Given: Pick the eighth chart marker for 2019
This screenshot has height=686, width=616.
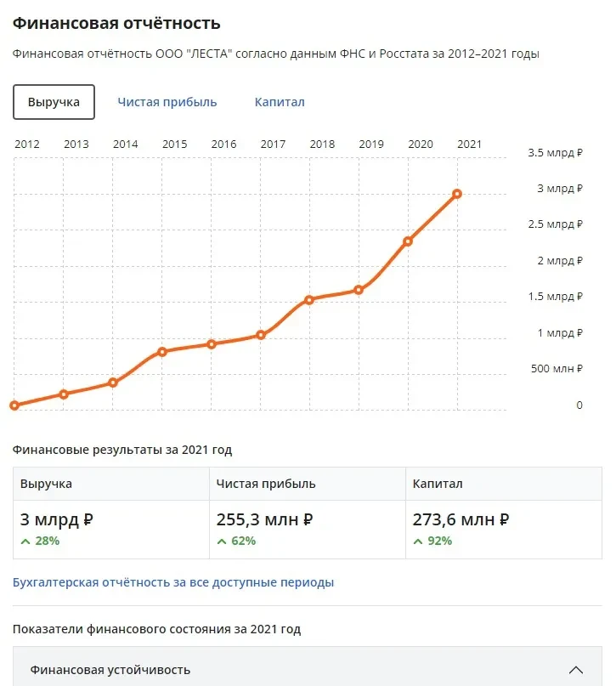Looking at the screenshot, I should click(359, 290).
